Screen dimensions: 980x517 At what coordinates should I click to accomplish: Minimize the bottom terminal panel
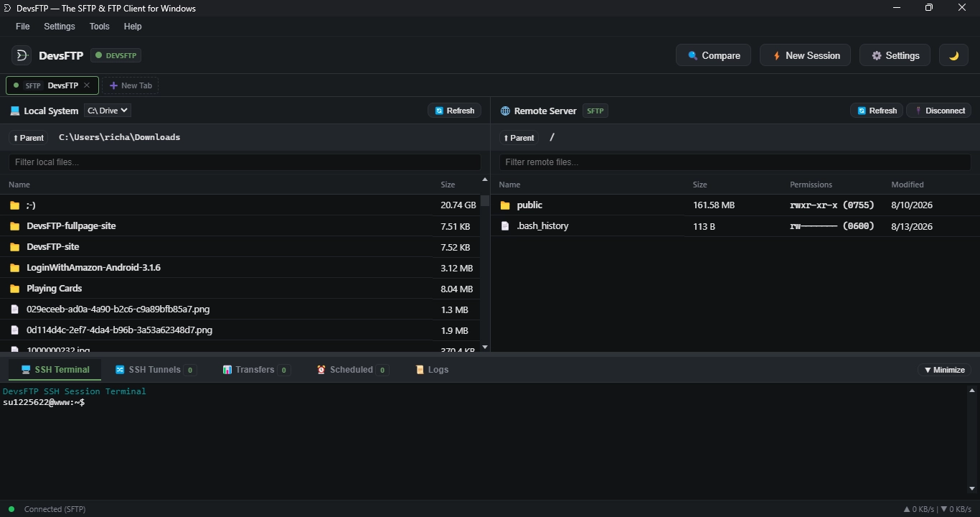tap(944, 370)
